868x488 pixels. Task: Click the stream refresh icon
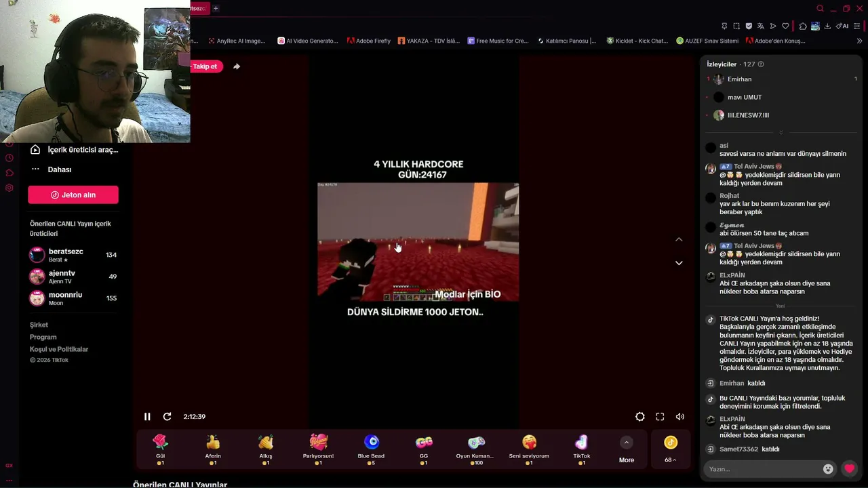[167, 417]
